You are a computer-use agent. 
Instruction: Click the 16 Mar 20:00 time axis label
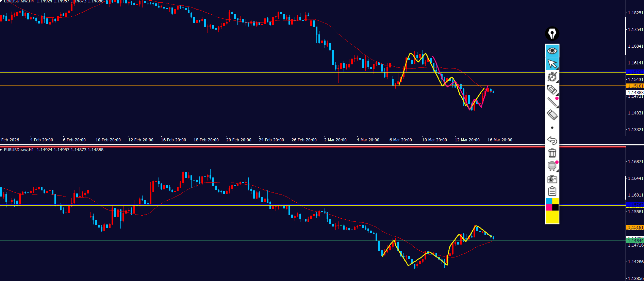pyautogui.click(x=499, y=140)
